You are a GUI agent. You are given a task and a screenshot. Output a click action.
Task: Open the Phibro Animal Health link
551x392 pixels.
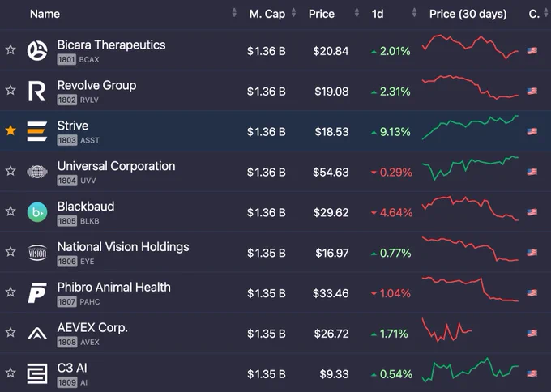point(114,287)
